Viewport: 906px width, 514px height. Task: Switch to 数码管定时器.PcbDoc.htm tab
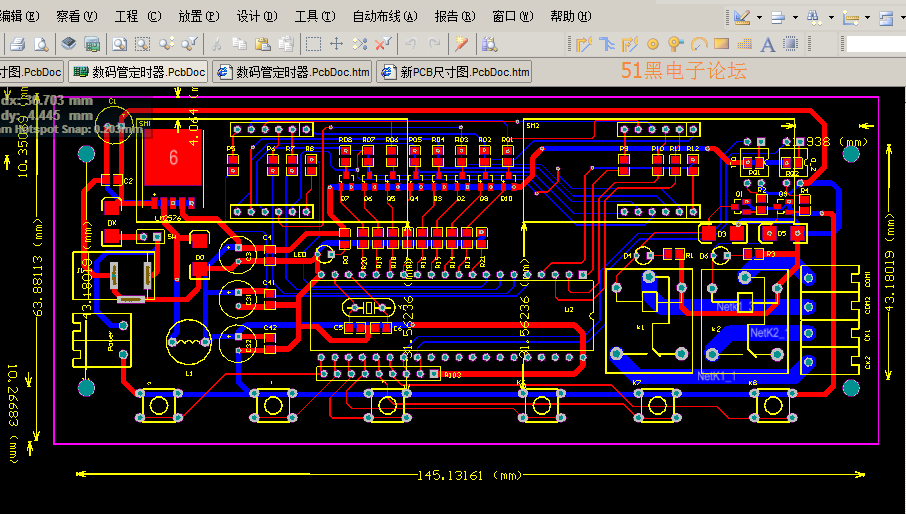click(x=292, y=72)
